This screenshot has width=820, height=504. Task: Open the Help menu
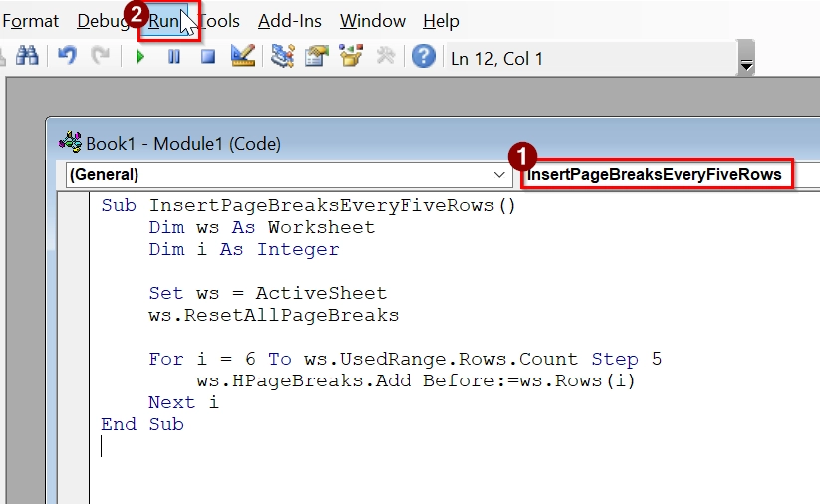point(442,21)
